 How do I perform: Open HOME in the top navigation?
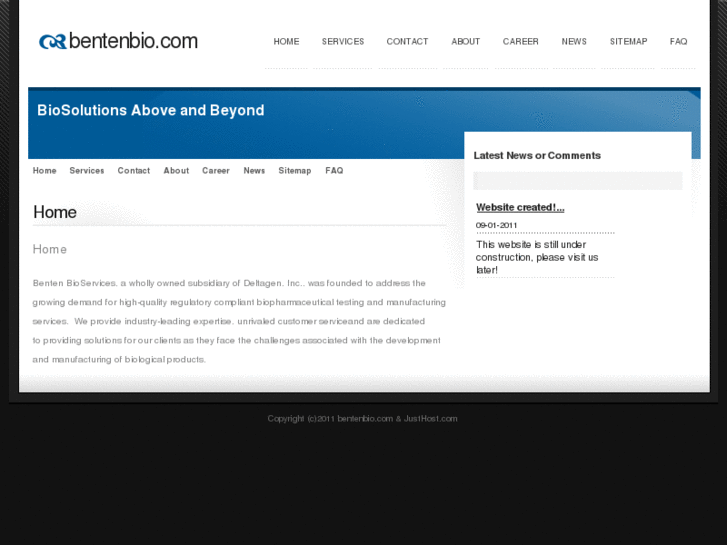286,42
